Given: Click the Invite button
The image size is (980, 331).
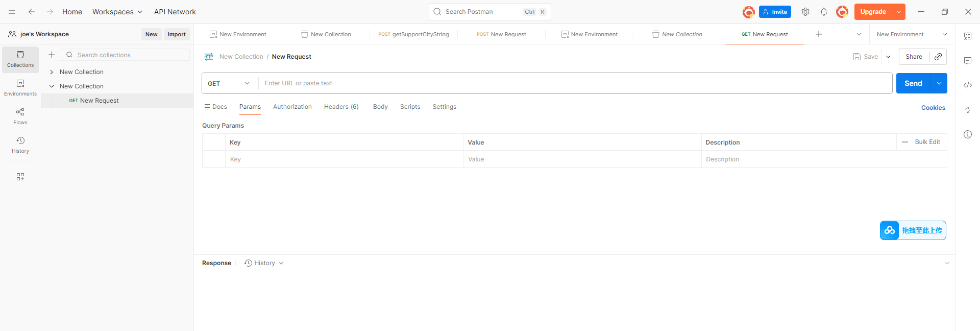Looking at the screenshot, I should click(x=775, y=12).
